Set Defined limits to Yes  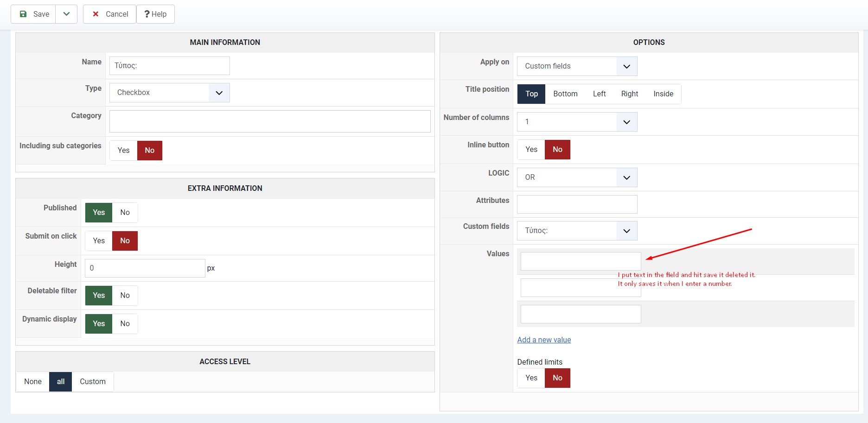pos(531,378)
